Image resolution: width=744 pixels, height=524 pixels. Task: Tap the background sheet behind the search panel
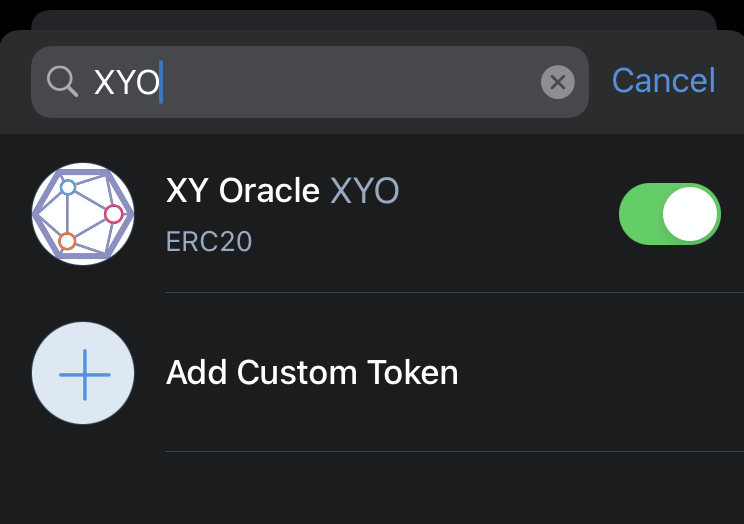point(374,20)
